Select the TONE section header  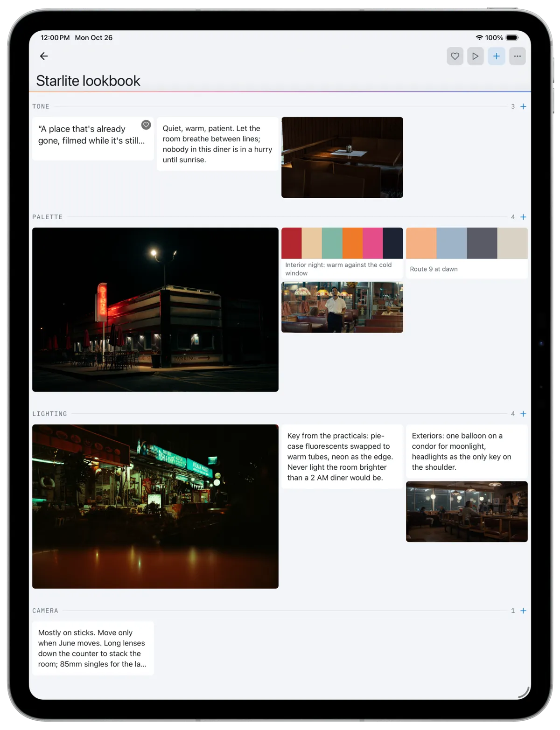point(41,106)
